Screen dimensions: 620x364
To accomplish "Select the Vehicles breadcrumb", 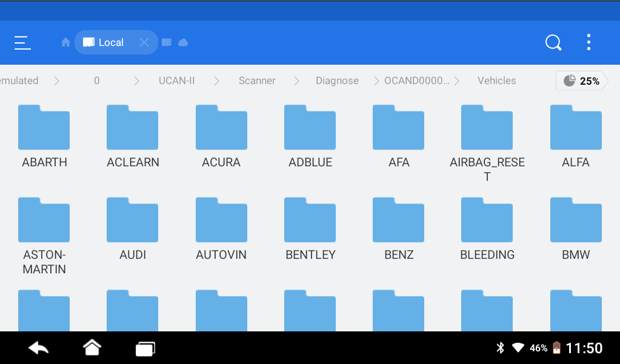I will [496, 81].
